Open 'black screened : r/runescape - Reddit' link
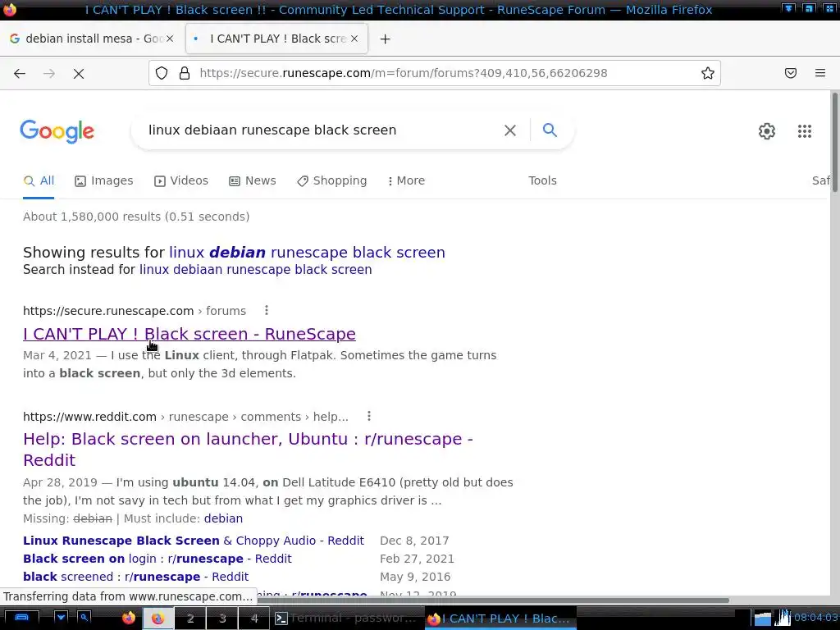 135,577
